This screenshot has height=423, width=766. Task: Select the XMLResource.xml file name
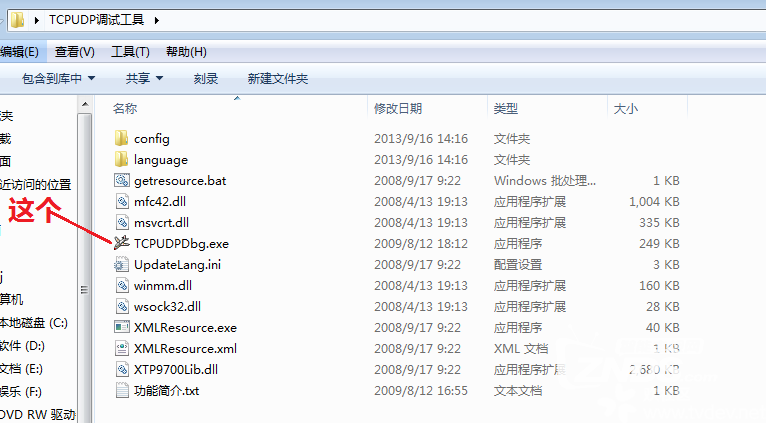[186, 349]
